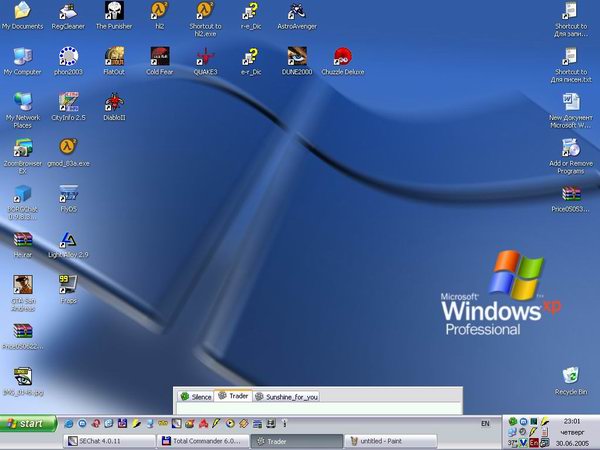Open the My Computer icon
This screenshot has height=450, width=600.
(x=23, y=61)
